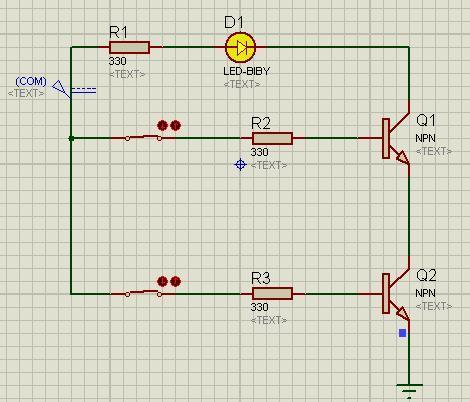The width and height of the screenshot is (470, 402).
Task: Click the <TEXT> placeholder beside Q1
Action: [434, 151]
